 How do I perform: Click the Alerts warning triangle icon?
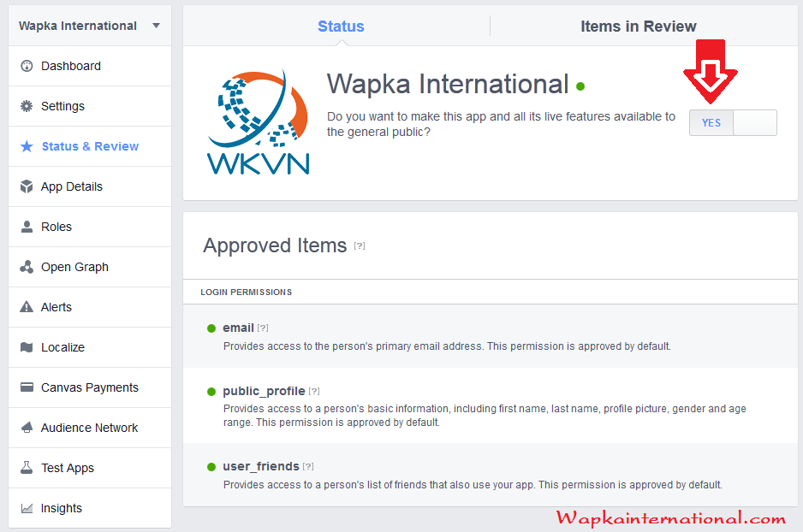[x=27, y=307]
